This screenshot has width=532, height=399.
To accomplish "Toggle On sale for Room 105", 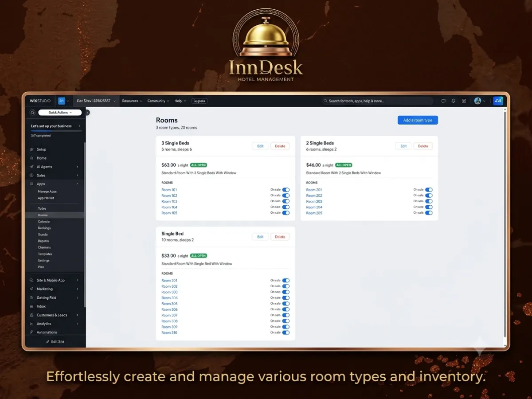I will click(x=286, y=213).
